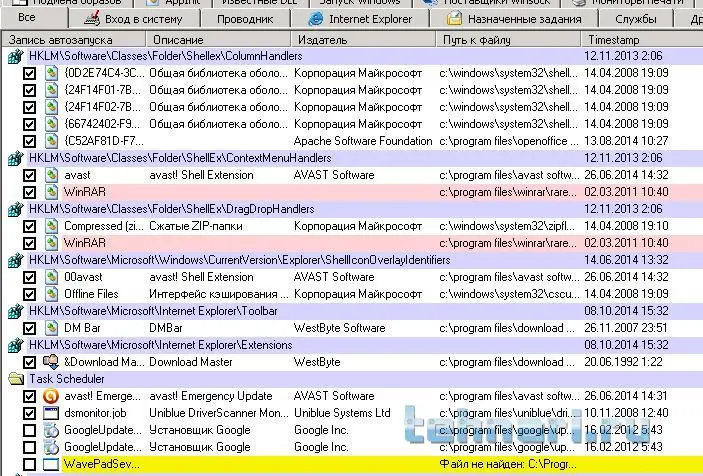Switch to the Назначенные задания tab
The image size is (703, 476).
[514, 19]
